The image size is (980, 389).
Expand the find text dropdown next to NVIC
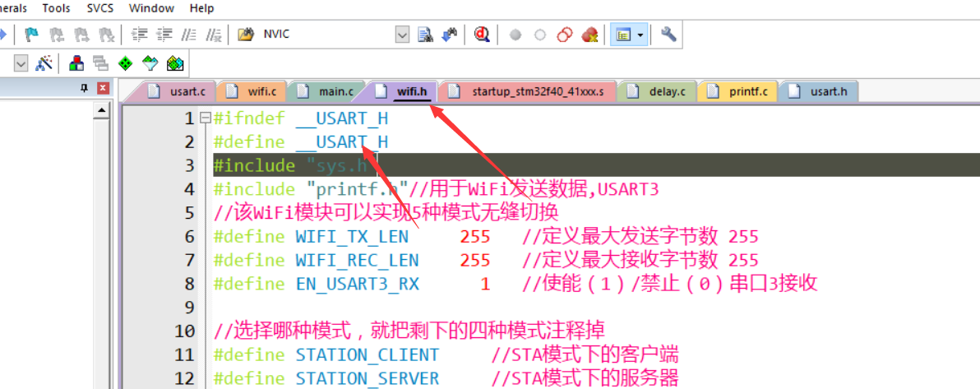tap(403, 35)
